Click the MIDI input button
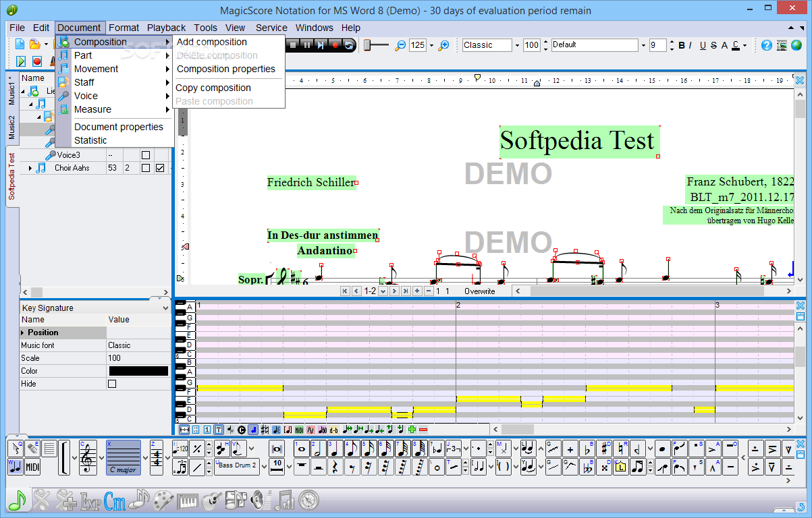812x518 pixels. 32,467
